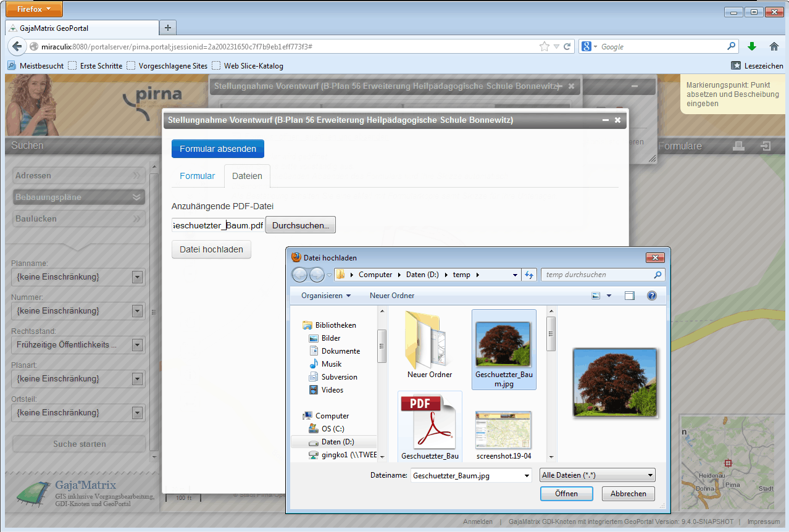This screenshot has width=789, height=532.
Task: Click the refresh folder icon beside path
Action: (x=529, y=275)
